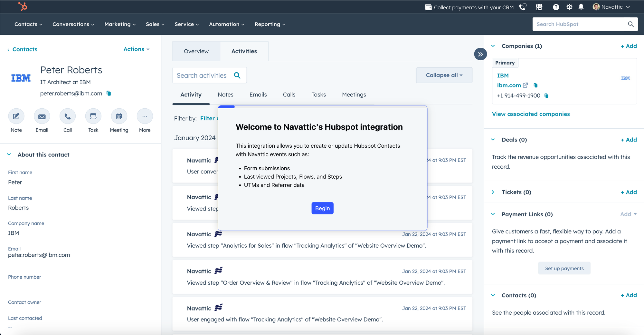Open the Conversations navigation menu
Screen dimensions: 644x335
coord(73,24)
